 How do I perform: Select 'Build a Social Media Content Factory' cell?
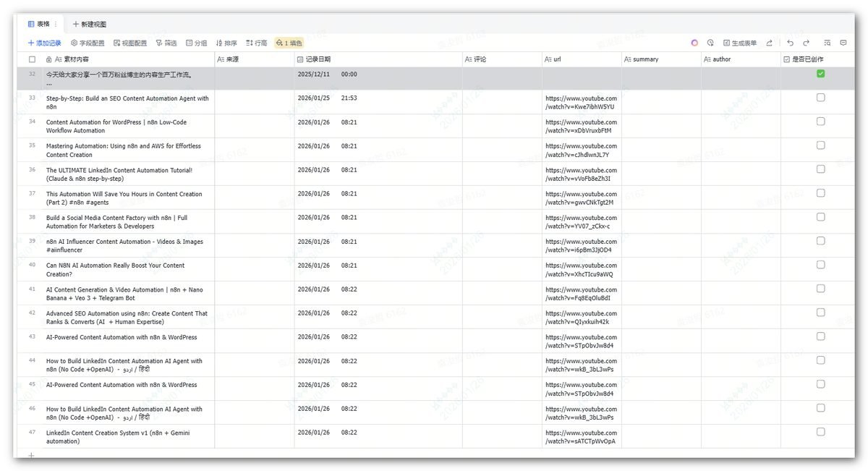(128, 222)
